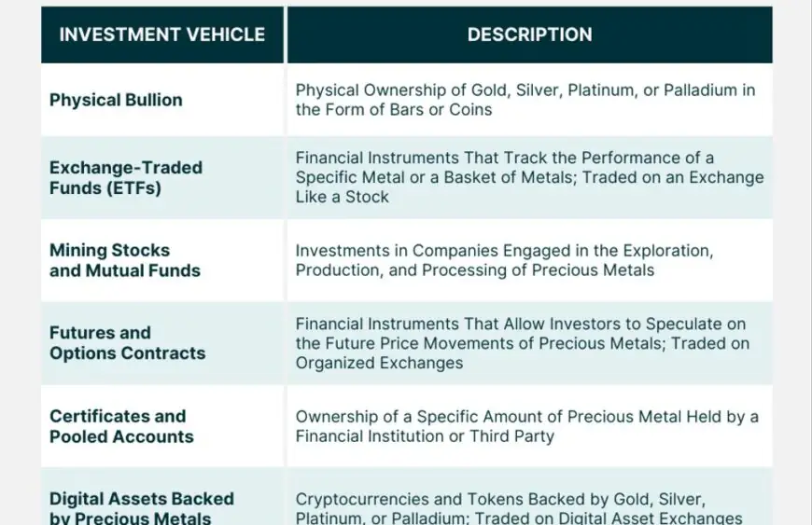The image size is (812, 525).
Task: Click the DESCRIPTION column header
Action: (529, 35)
